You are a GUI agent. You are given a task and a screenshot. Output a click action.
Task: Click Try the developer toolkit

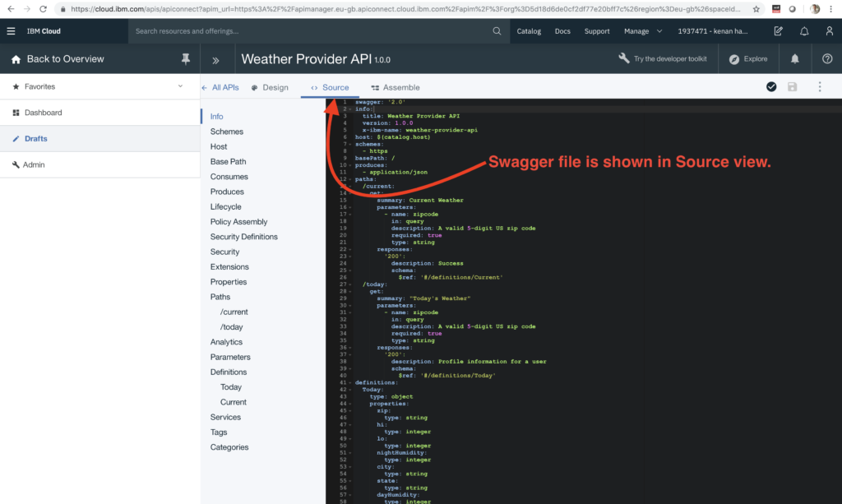[670, 59]
